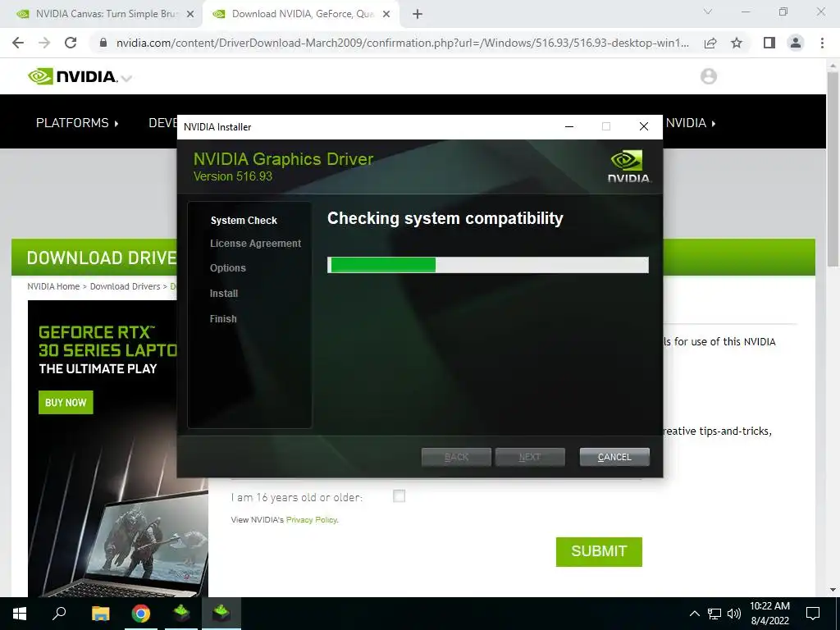Select the Download NVIDIA, GeForce tab
Screen dimensions: 840x630
[x=300, y=14]
